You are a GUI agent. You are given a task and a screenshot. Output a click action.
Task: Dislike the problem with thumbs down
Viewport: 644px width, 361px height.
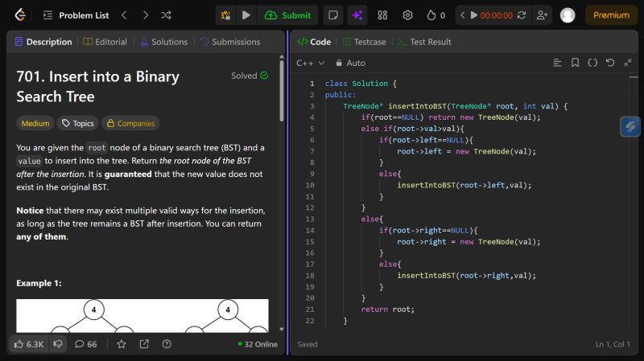pos(58,344)
